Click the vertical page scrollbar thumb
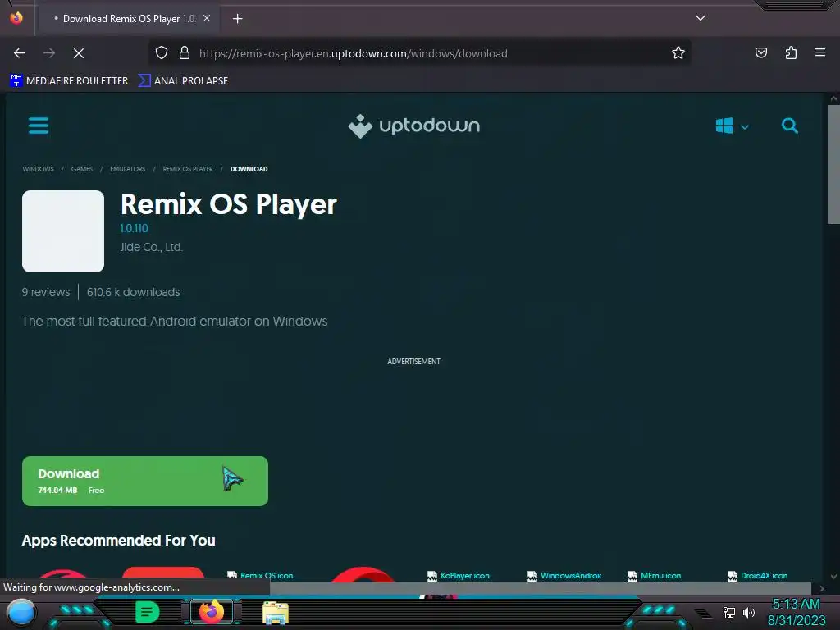This screenshot has width=840, height=630. 833,164
